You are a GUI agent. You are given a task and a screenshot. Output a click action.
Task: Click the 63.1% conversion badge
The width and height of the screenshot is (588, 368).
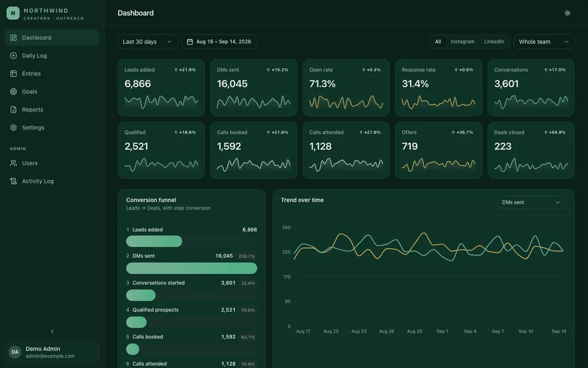pos(248,337)
